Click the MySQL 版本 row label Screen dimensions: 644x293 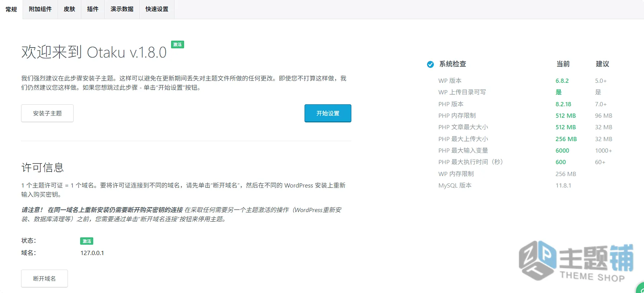(x=455, y=185)
